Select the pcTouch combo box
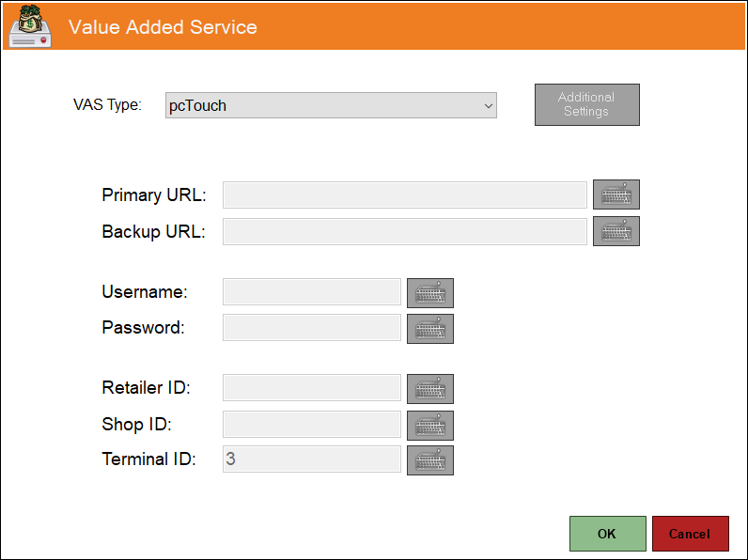This screenshot has width=748, height=560. click(x=331, y=105)
